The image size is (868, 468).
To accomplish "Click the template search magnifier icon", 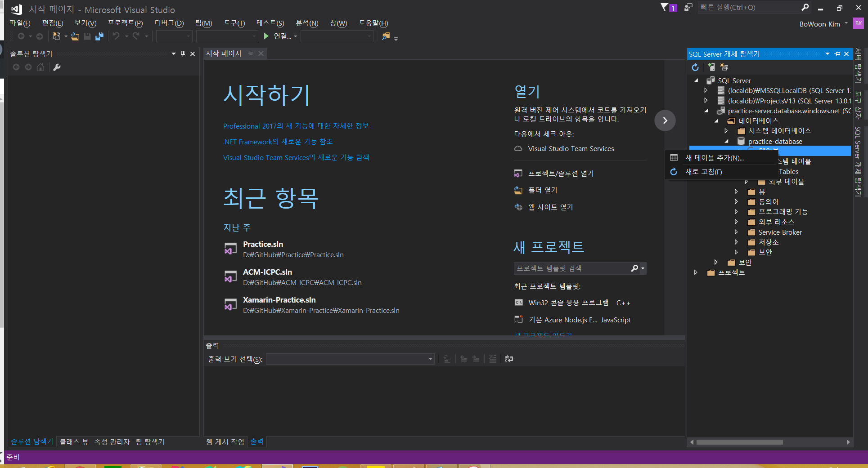I will click(634, 268).
